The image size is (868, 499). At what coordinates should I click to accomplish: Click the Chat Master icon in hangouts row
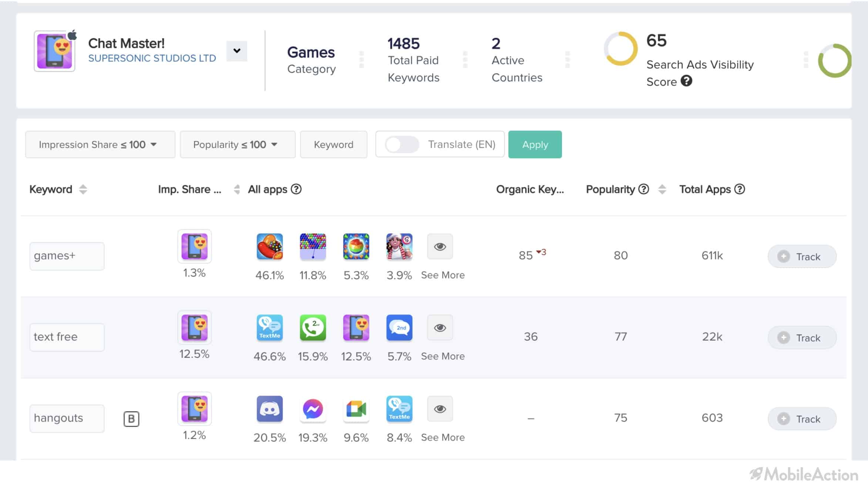pos(195,409)
